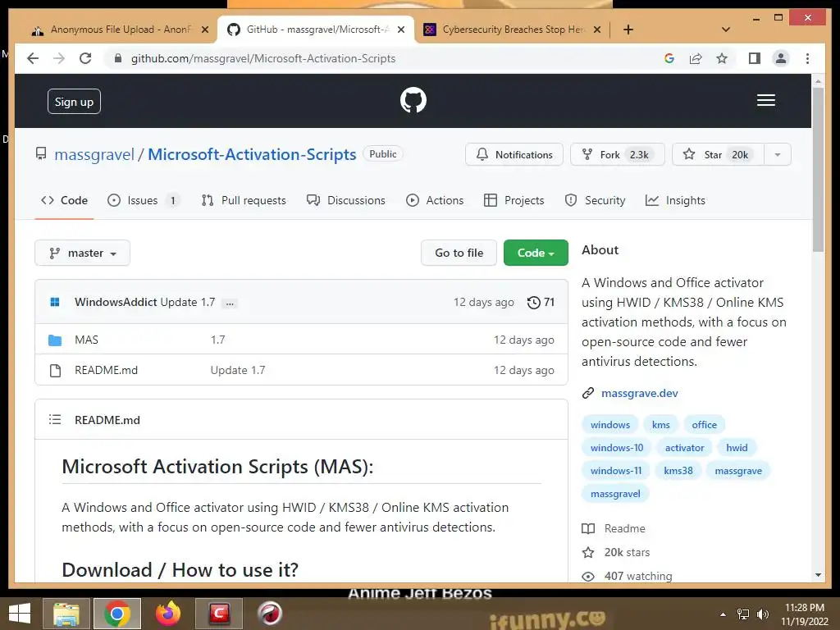
Task: Open Windows Start menu
Action: tap(20, 614)
